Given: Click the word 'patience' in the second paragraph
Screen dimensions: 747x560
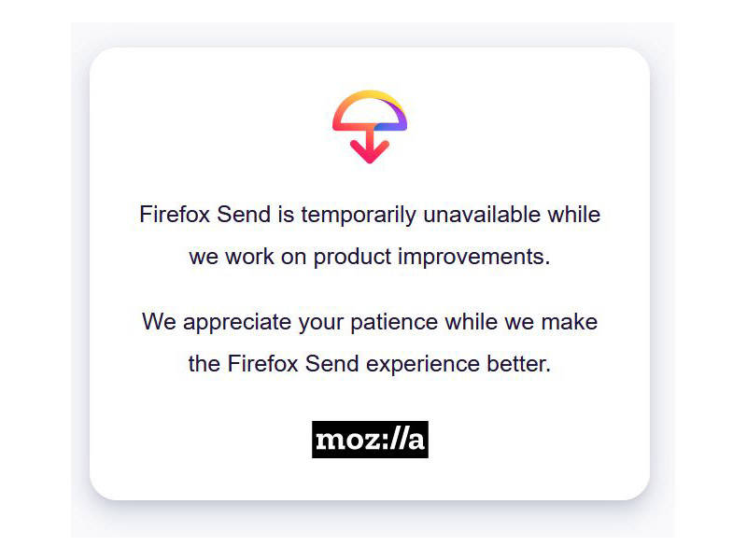Looking at the screenshot, I should (x=394, y=322).
